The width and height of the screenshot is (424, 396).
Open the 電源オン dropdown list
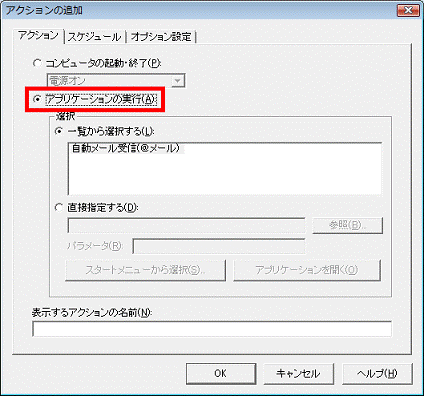(178, 81)
